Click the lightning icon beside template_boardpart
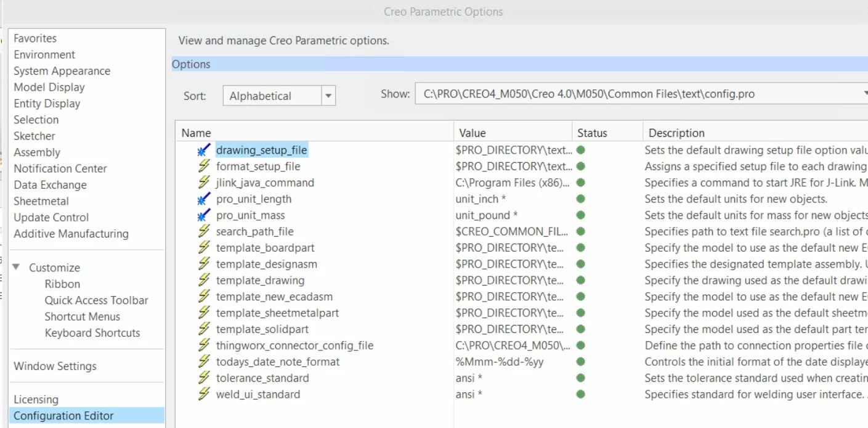Screen dimensions: 868x428 pyautogui.click(x=204, y=247)
